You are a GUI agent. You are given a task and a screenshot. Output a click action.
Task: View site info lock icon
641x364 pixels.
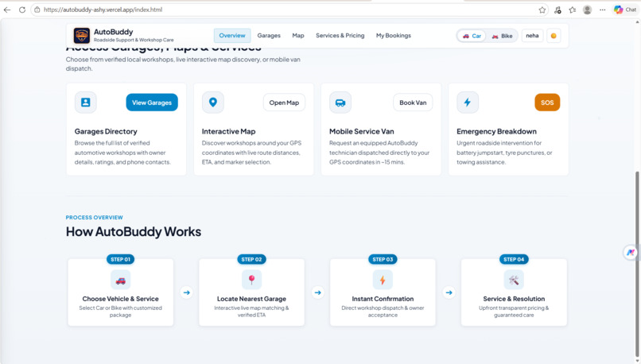tap(37, 10)
